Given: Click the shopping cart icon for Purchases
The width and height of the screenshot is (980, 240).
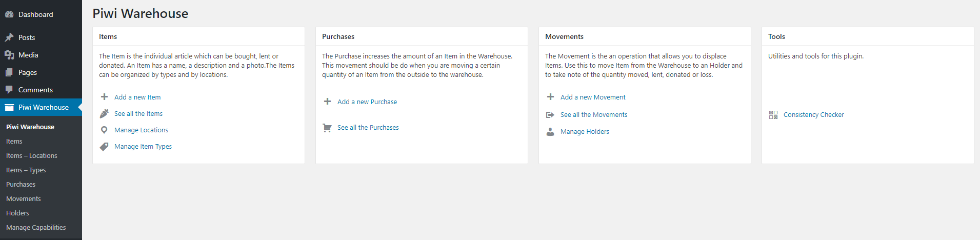Looking at the screenshot, I should click(327, 128).
